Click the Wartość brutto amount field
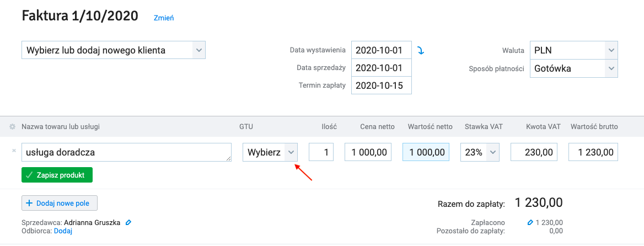The height and width of the screenshot is (246, 644). (x=593, y=152)
